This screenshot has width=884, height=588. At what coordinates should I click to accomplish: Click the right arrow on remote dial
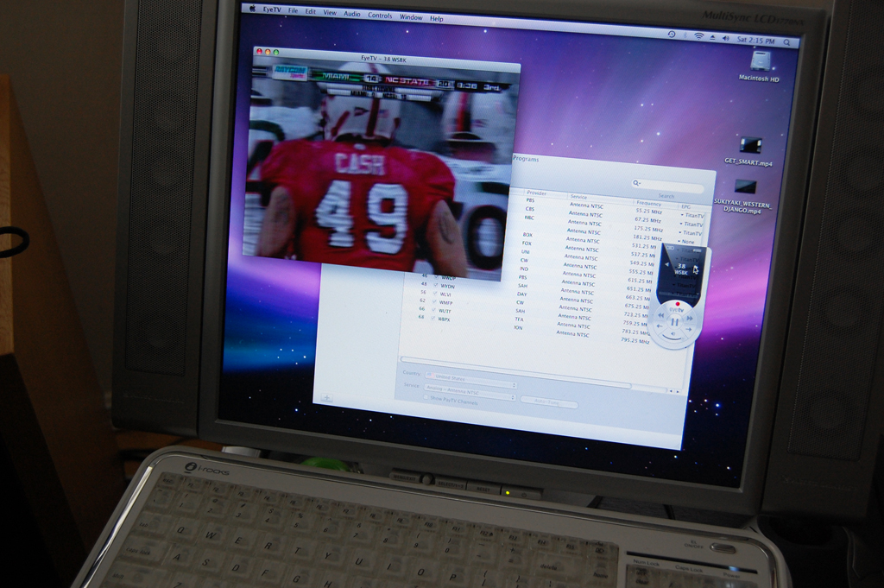689,329
